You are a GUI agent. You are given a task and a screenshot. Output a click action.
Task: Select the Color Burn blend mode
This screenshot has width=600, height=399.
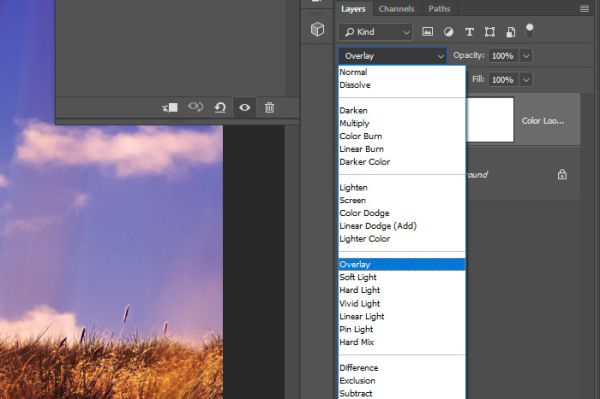[402, 136]
